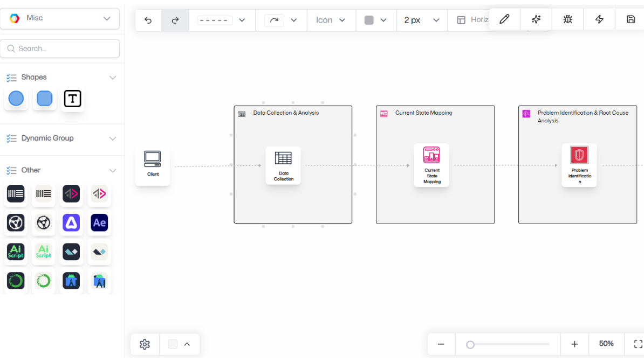Save the diagram with floppy disk icon
This screenshot has height=362, width=644.
click(x=631, y=19)
